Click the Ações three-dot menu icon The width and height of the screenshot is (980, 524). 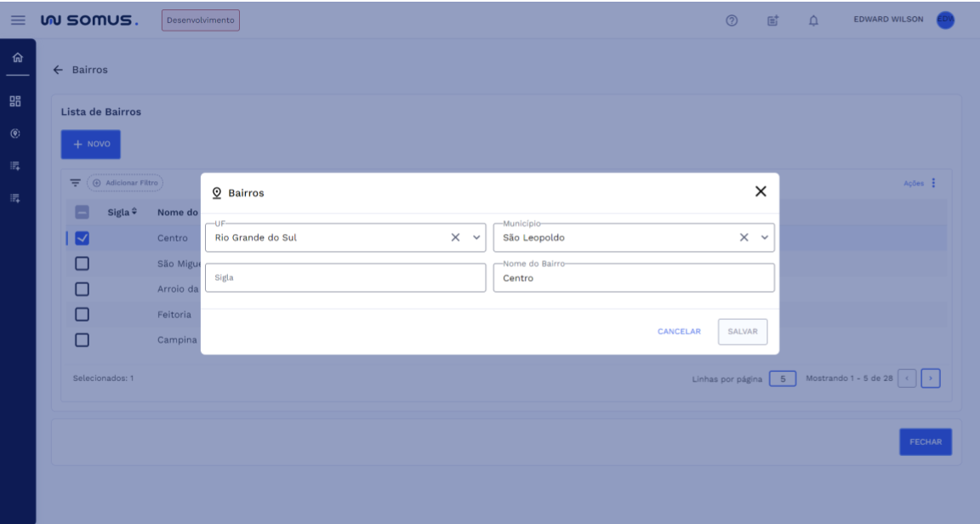[x=933, y=183]
